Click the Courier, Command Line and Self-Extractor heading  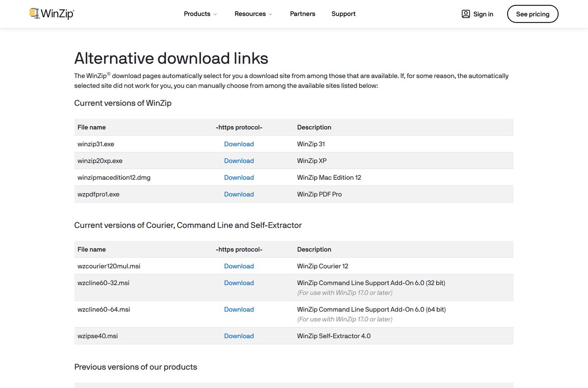click(x=188, y=225)
